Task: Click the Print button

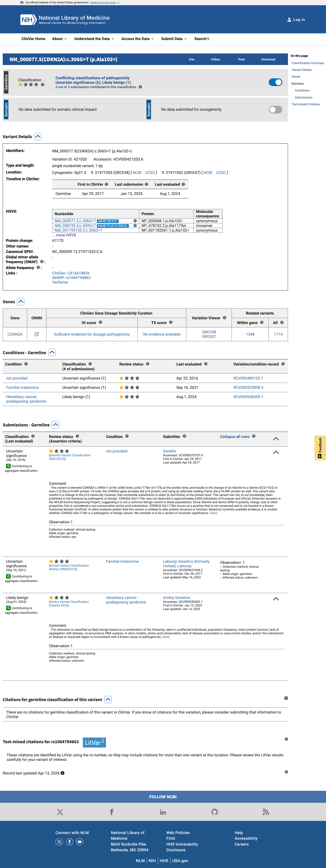Action: coord(242,59)
